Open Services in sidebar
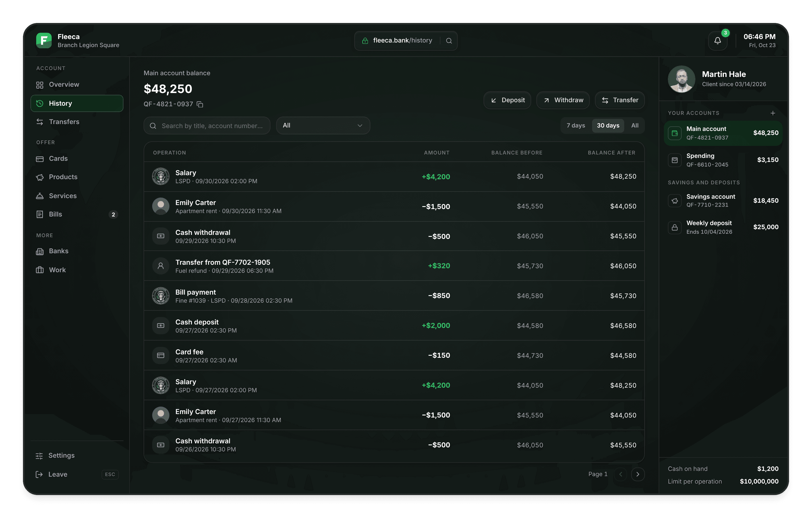 coord(77,196)
